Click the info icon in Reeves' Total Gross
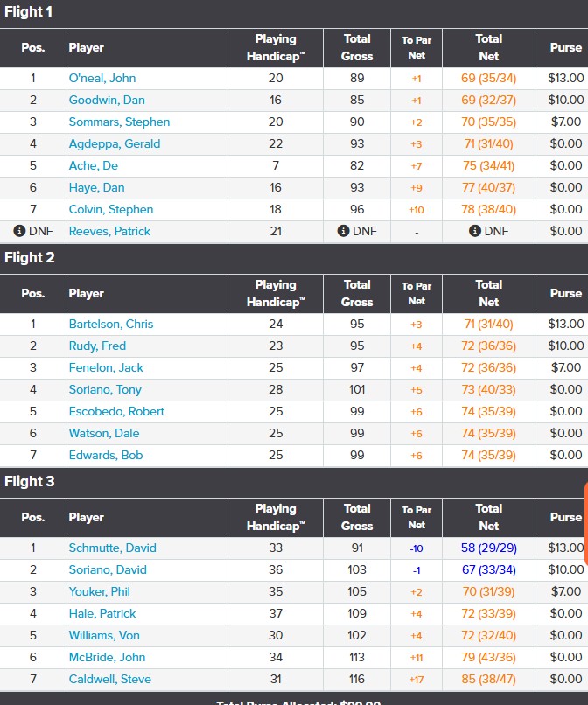The width and height of the screenshot is (588, 705). 343,231
